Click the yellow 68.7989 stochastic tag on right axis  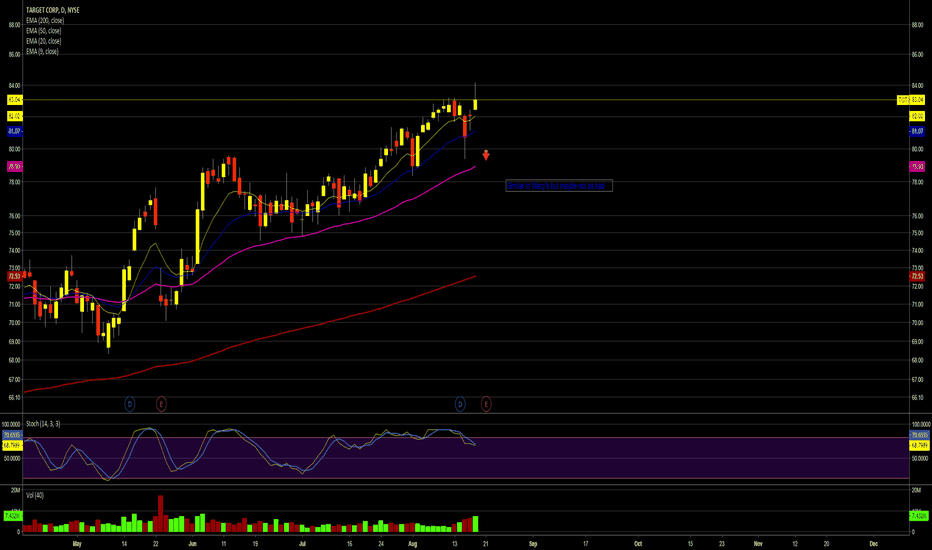pos(920,445)
